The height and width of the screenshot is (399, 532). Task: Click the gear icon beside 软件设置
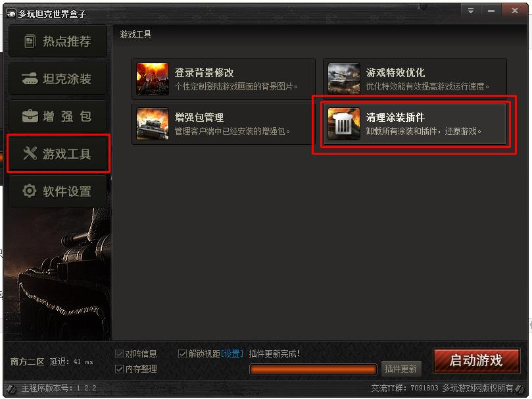pyautogui.click(x=30, y=191)
